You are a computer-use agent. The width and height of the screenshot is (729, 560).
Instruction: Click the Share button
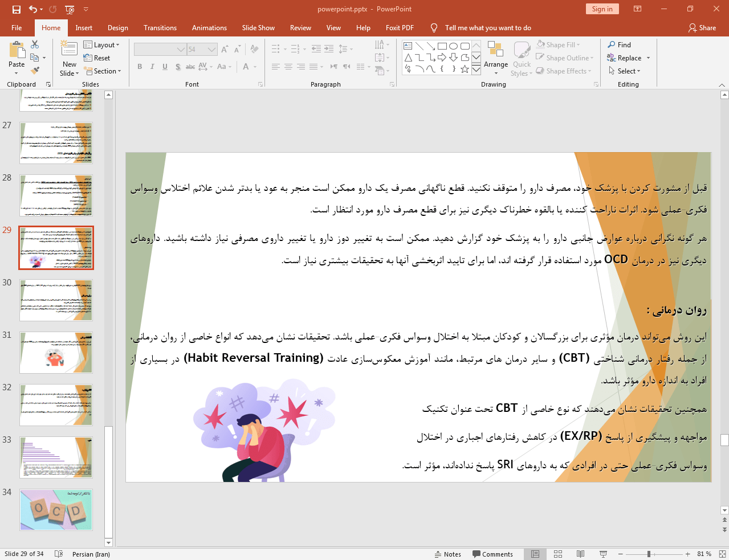tap(702, 28)
